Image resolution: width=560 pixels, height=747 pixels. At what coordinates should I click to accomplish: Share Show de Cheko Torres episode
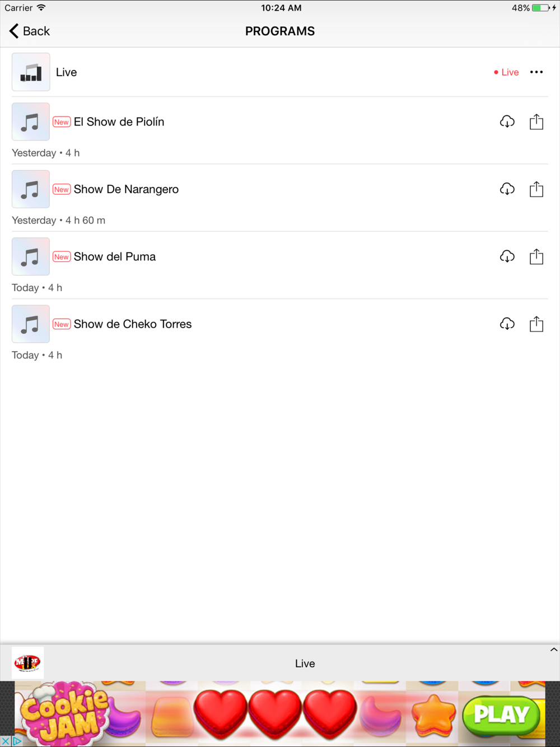(x=536, y=324)
